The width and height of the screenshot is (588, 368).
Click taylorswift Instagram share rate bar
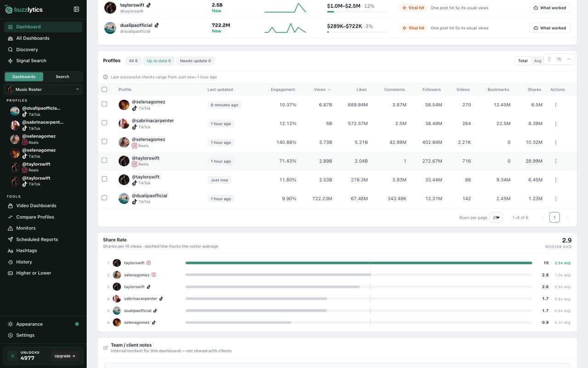[359, 263]
